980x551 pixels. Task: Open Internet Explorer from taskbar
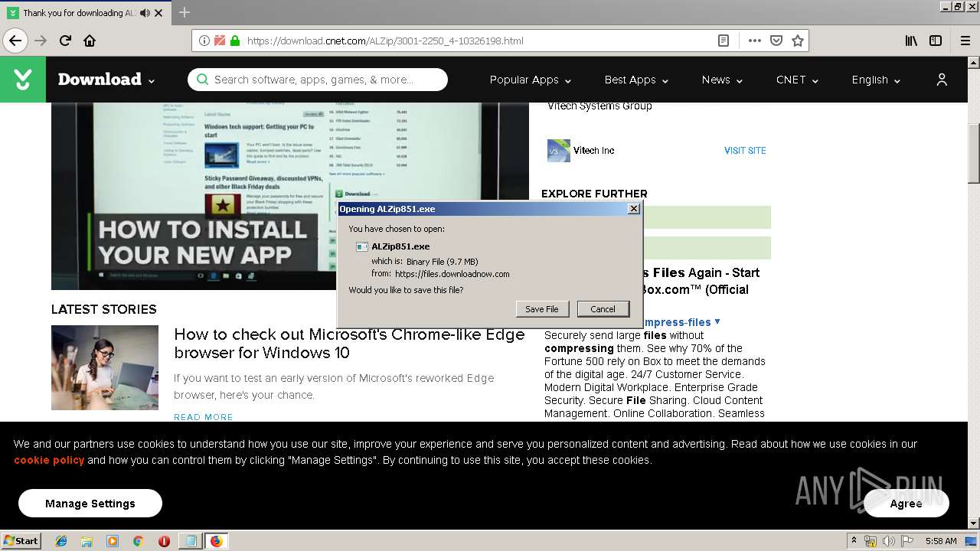click(x=61, y=541)
